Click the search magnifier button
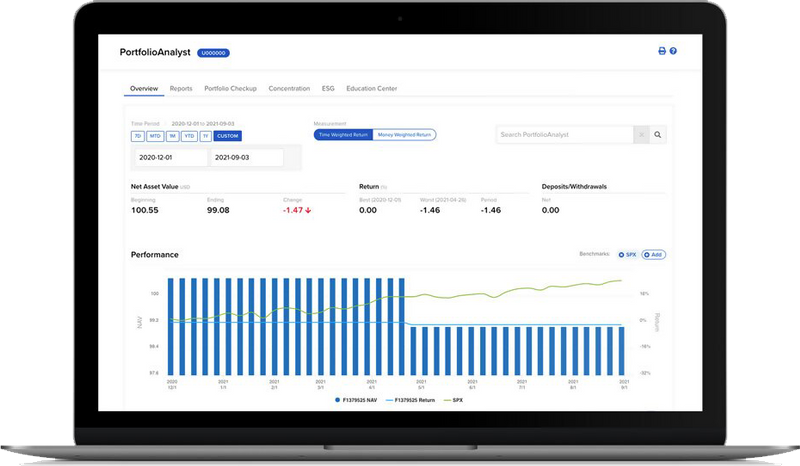The height and width of the screenshot is (466, 800). coord(658,135)
